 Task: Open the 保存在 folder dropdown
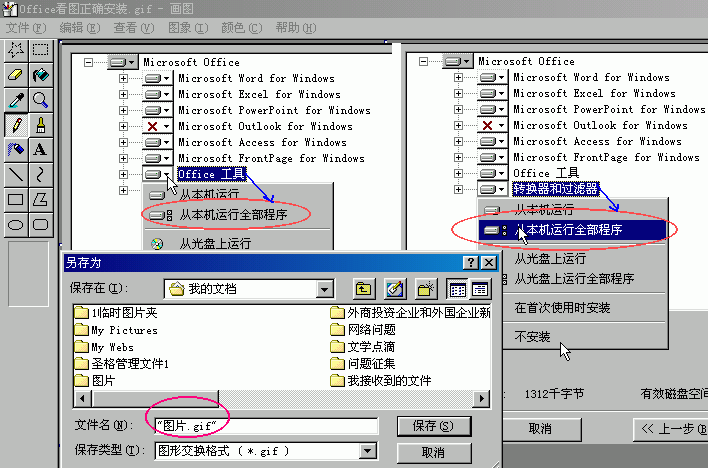(x=325, y=289)
